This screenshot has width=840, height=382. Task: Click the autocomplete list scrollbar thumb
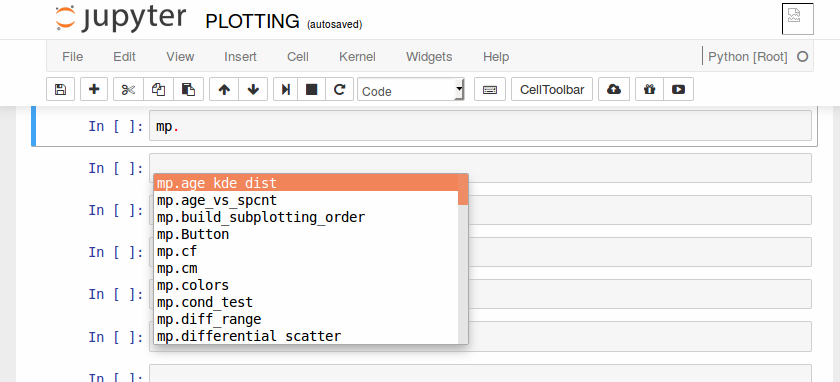tap(463, 190)
